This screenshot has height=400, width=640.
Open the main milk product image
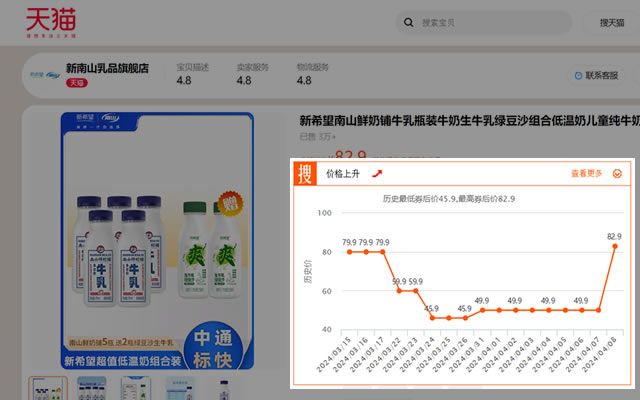[157, 241]
